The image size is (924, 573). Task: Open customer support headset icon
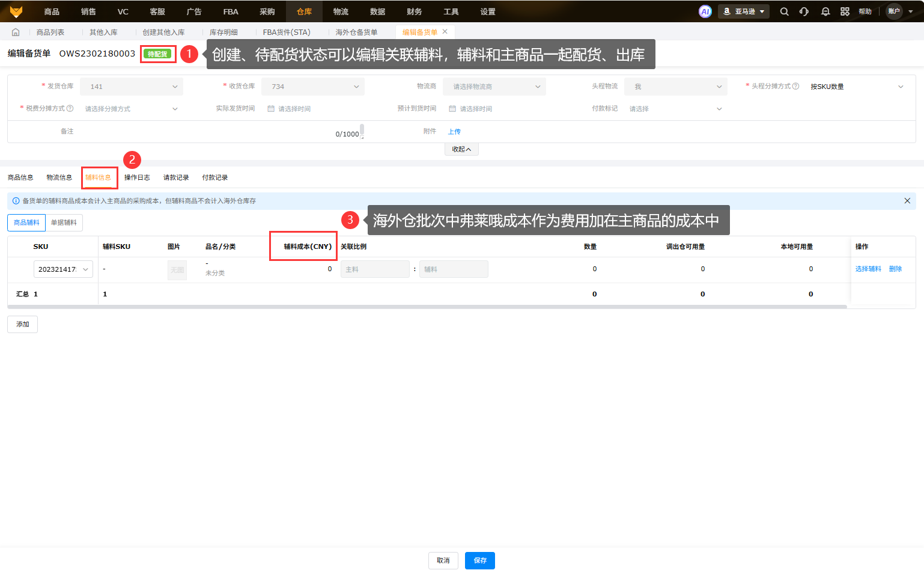(x=804, y=11)
